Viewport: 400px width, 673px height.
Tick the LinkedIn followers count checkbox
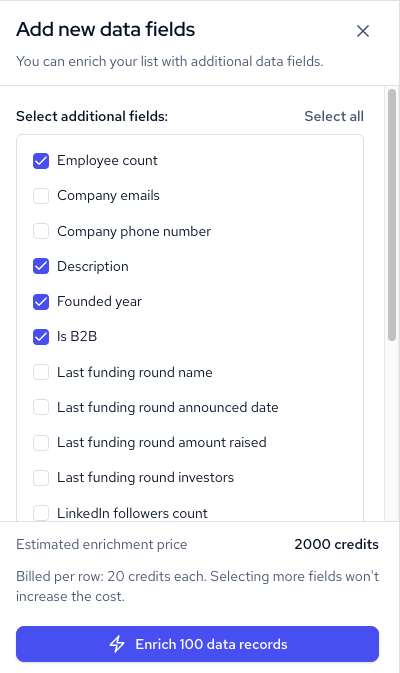click(x=41, y=513)
